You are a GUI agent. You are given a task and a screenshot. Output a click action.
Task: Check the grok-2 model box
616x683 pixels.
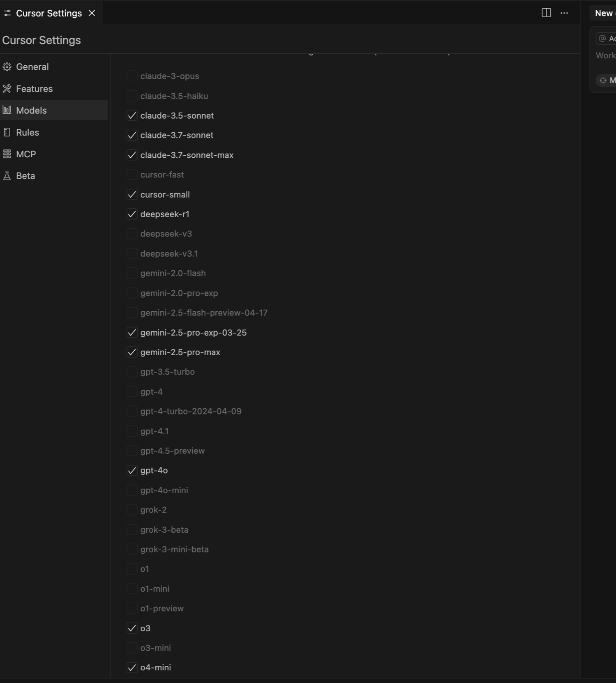[x=132, y=510]
